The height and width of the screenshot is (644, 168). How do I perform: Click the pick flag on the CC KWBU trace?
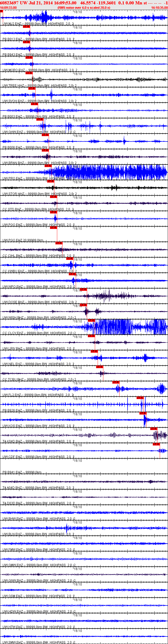70,259
